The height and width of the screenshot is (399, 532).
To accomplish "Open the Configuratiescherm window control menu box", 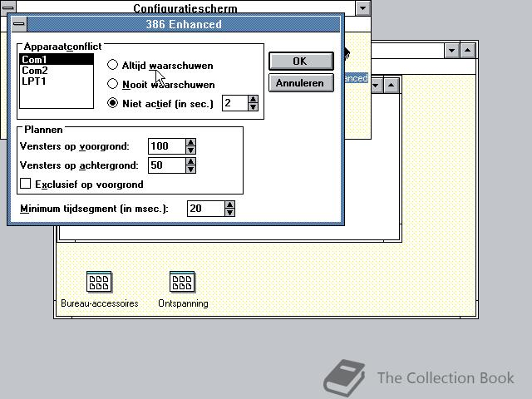I will coord(7,7).
